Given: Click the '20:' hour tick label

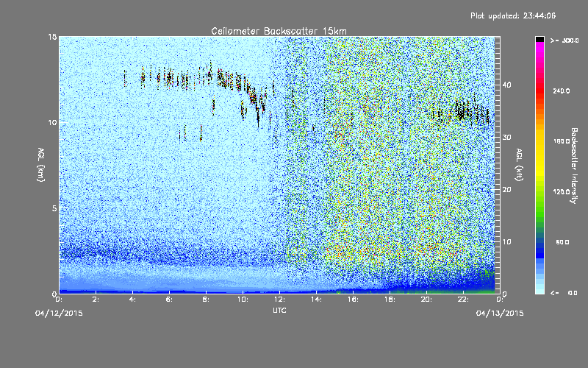Looking at the screenshot, I should click(x=426, y=300).
